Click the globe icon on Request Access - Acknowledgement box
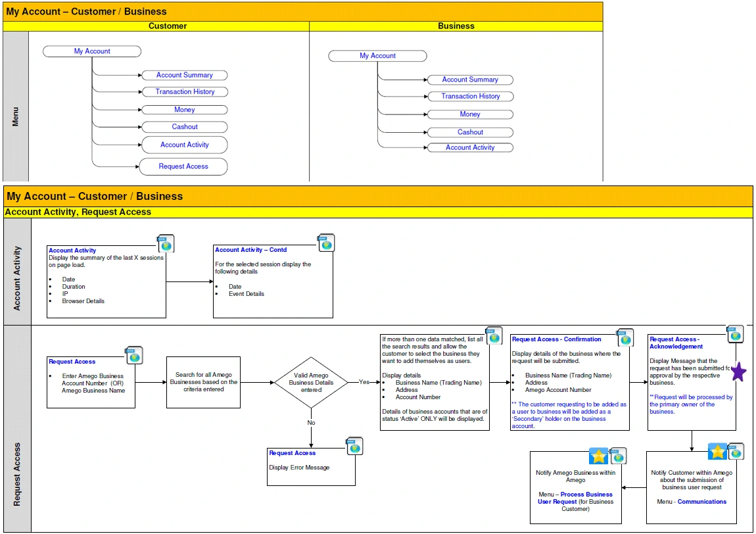The image size is (756, 534). pos(735,334)
